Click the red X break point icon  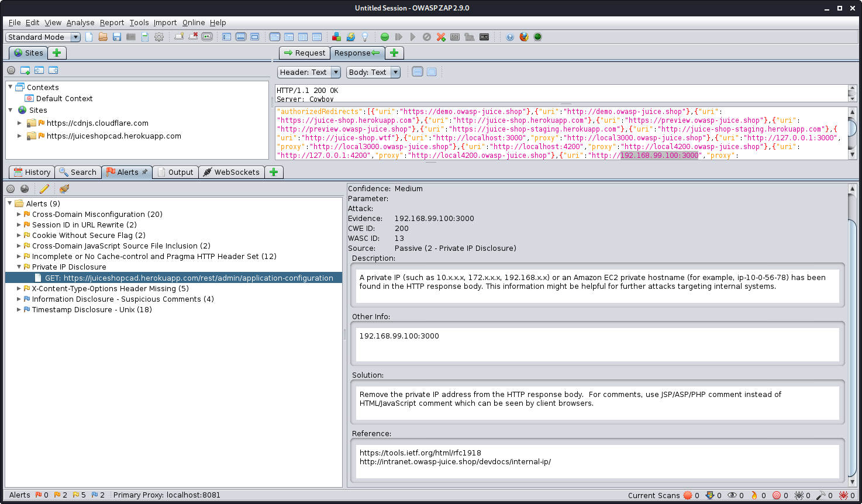[x=441, y=37]
